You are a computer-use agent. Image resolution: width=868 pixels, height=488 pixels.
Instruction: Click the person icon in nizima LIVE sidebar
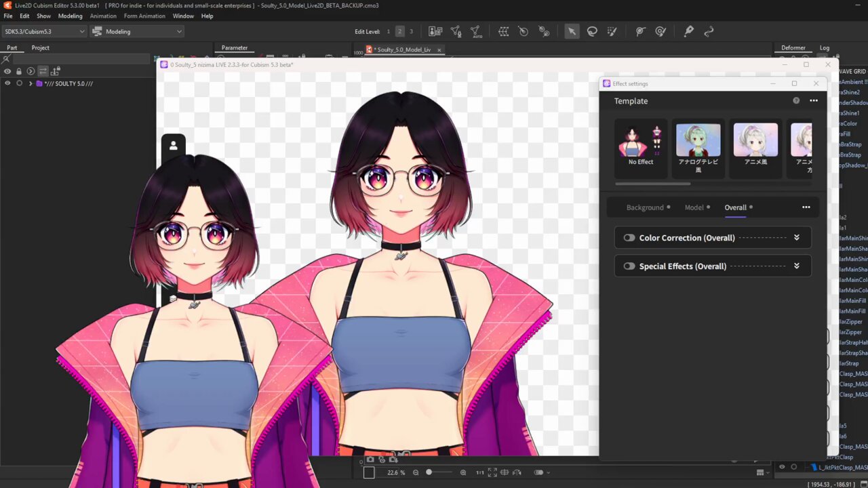tap(173, 145)
